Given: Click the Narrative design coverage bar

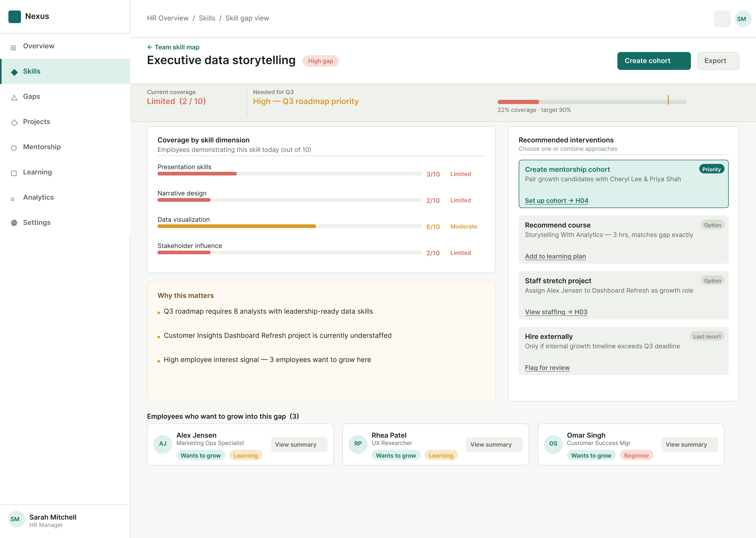Looking at the screenshot, I should [x=289, y=200].
